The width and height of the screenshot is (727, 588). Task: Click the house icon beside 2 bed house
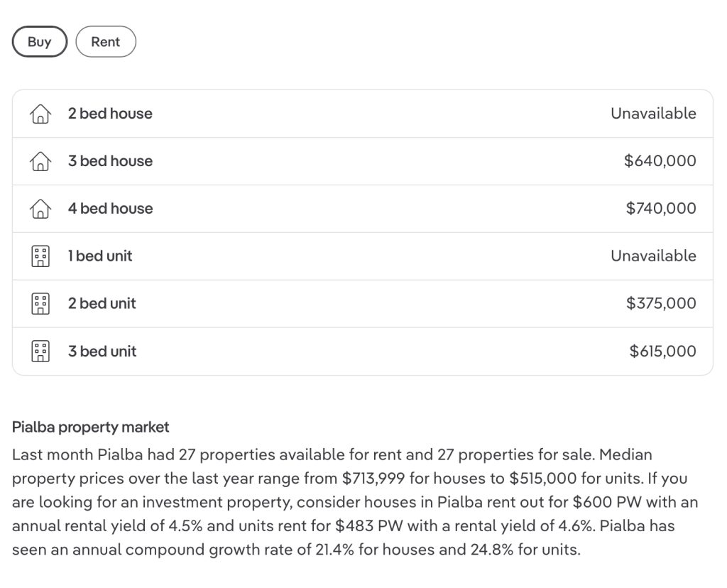point(40,114)
